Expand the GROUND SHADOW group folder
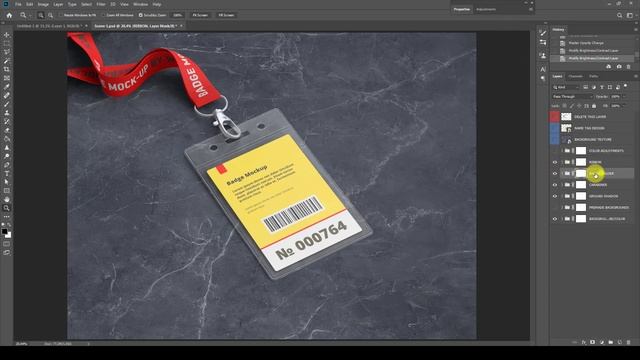The height and width of the screenshot is (360, 640). pos(562,196)
